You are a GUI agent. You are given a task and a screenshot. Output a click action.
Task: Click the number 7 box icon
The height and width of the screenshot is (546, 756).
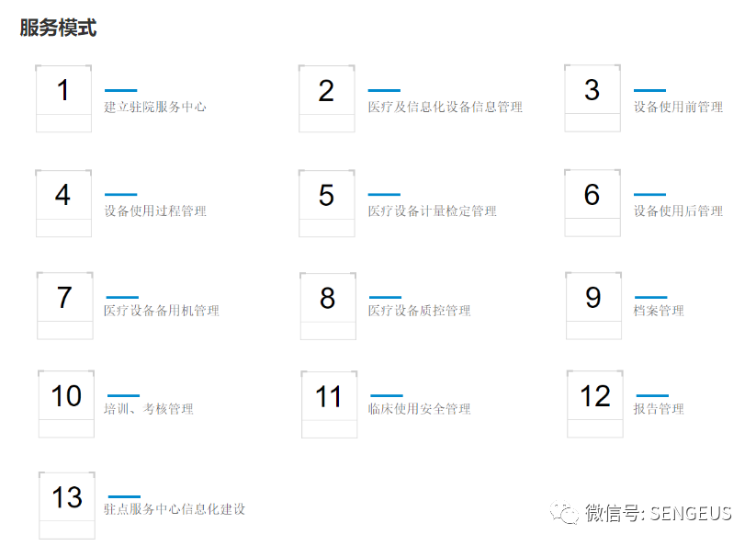pos(65,305)
